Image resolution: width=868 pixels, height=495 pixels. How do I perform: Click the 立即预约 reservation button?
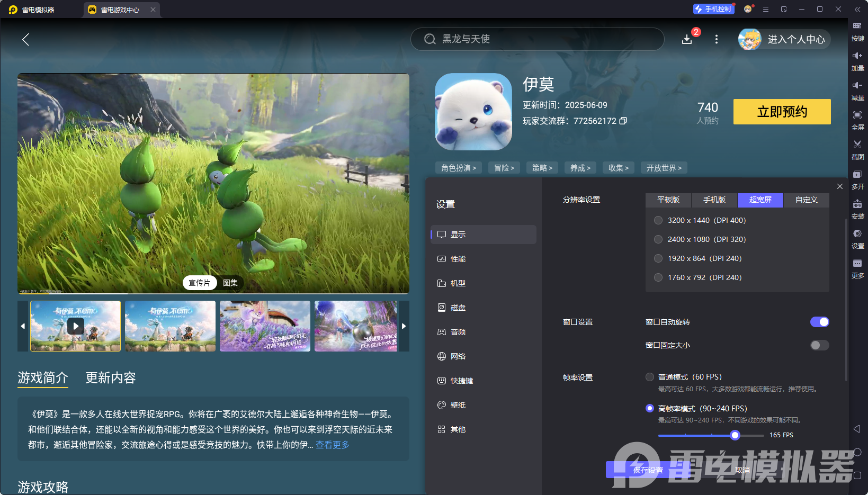[x=782, y=112]
